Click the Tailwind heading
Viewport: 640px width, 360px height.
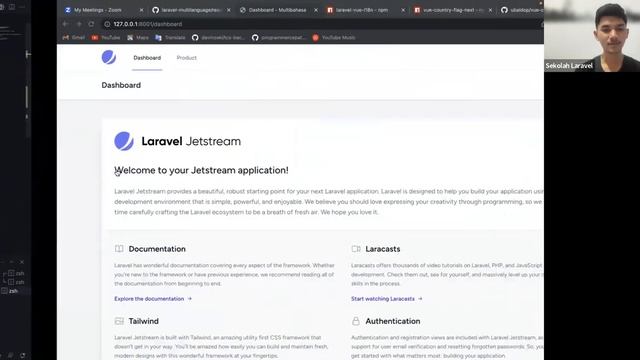144,321
